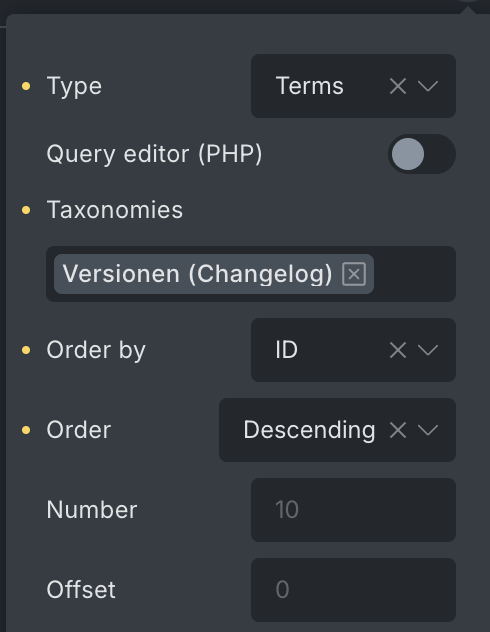Screen dimensions: 490x632
Task: Clear the Descending order value
Action: coord(398,430)
